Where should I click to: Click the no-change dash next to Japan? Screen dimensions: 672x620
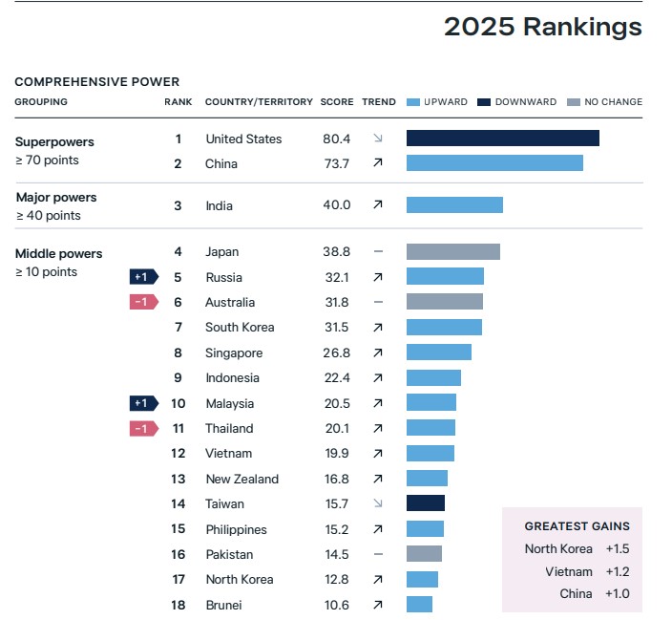click(x=378, y=252)
